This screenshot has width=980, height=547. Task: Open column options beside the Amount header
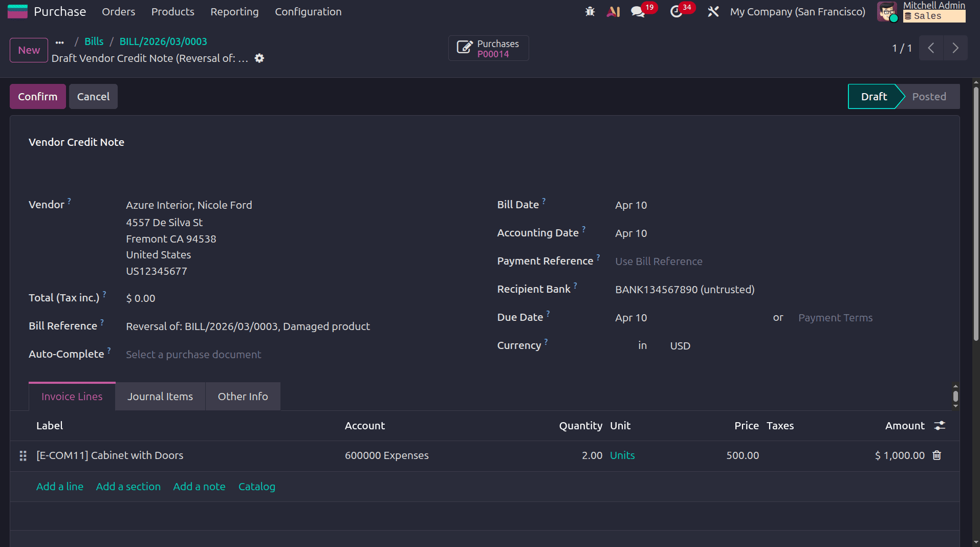coord(941,425)
